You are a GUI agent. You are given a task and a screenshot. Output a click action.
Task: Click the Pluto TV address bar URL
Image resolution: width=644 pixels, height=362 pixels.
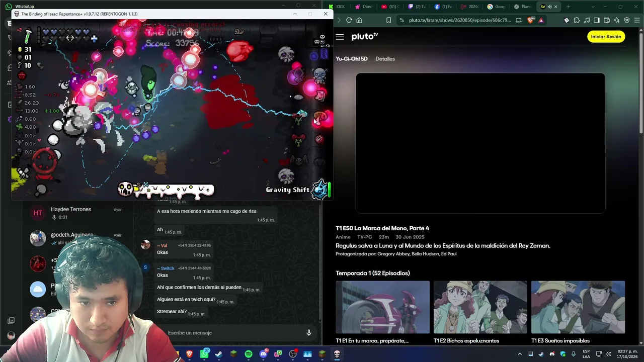(460, 20)
